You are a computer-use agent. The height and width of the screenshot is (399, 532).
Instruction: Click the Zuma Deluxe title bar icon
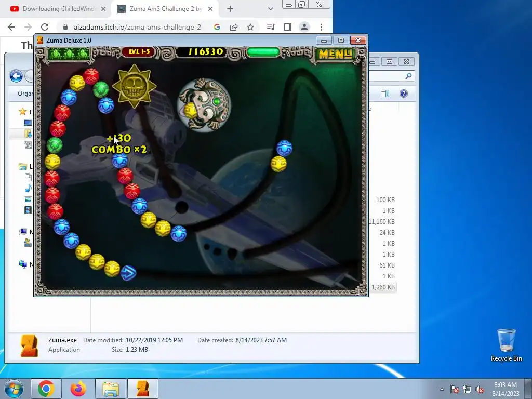click(40, 40)
